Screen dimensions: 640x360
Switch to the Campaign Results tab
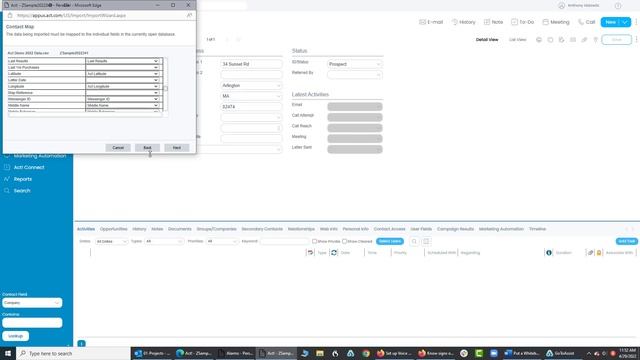click(455, 229)
